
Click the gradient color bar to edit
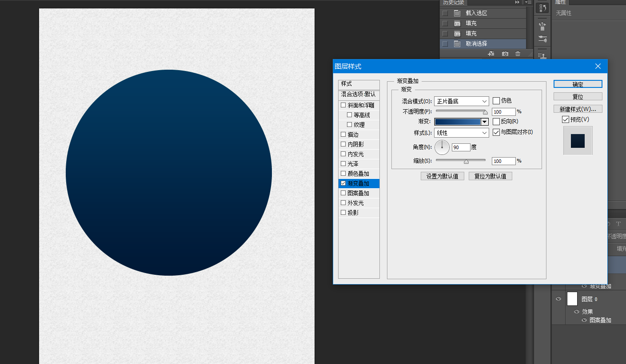pos(458,122)
